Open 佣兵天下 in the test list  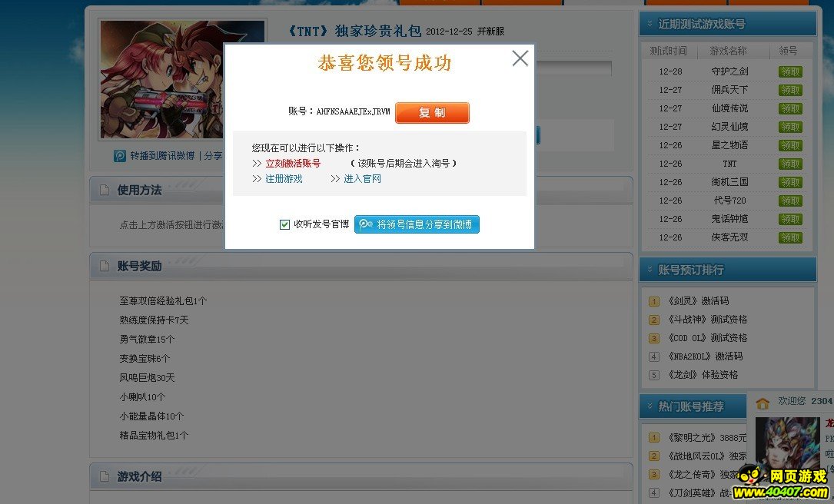(729, 90)
